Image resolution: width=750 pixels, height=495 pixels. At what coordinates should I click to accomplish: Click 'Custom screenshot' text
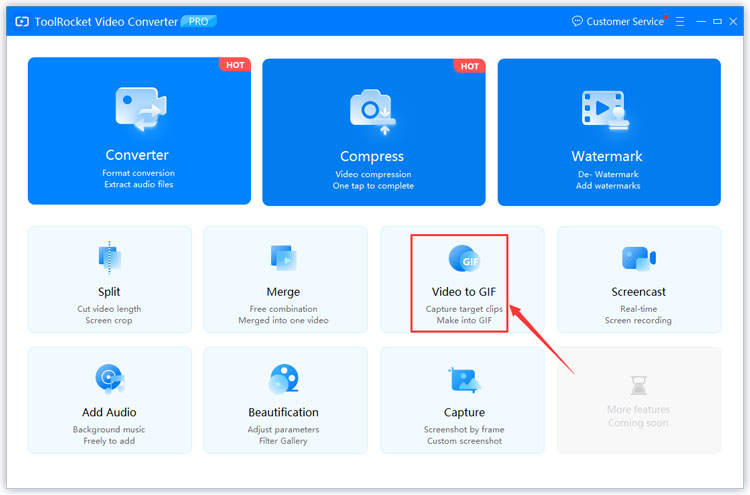[x=464, y=441]
